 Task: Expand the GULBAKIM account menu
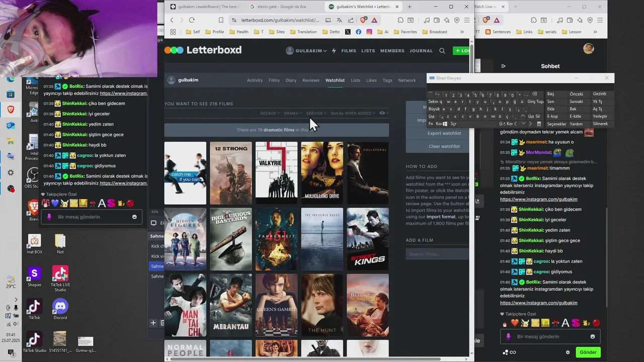click(x=306, y=51)
